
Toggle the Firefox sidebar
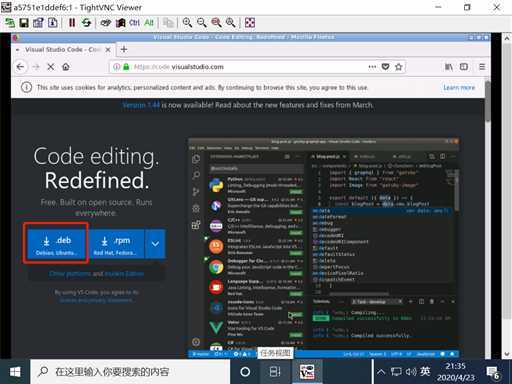tap(464, 67)
